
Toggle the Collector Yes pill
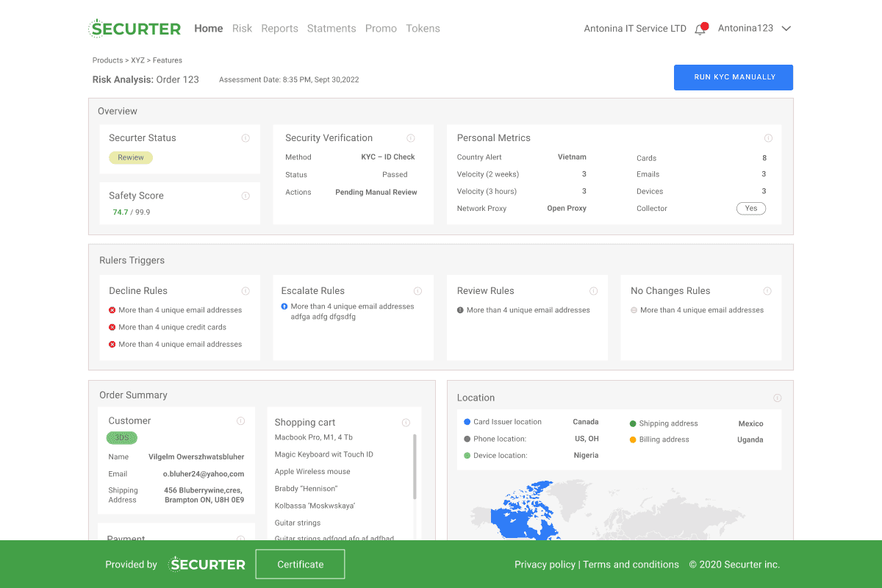tap(750, 209)
